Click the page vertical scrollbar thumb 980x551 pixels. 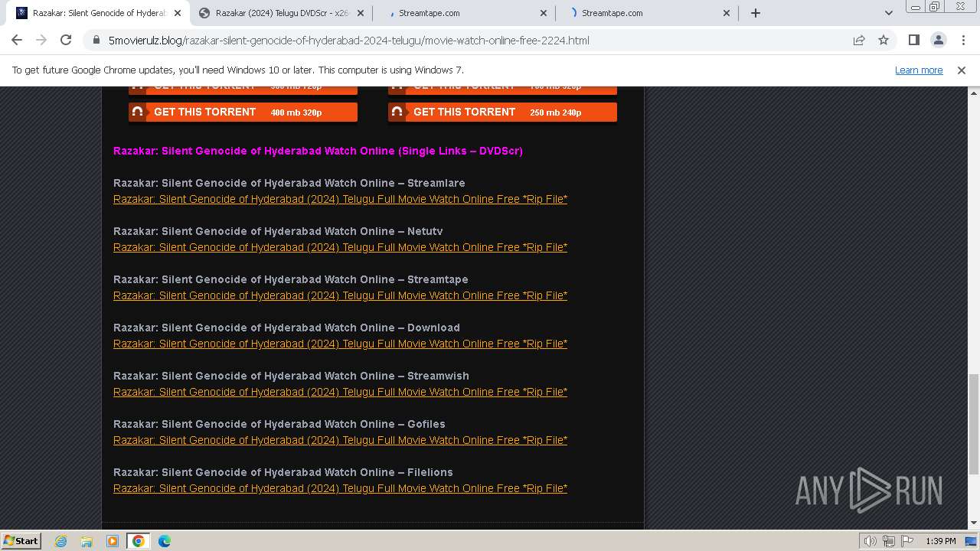[973, 424]
